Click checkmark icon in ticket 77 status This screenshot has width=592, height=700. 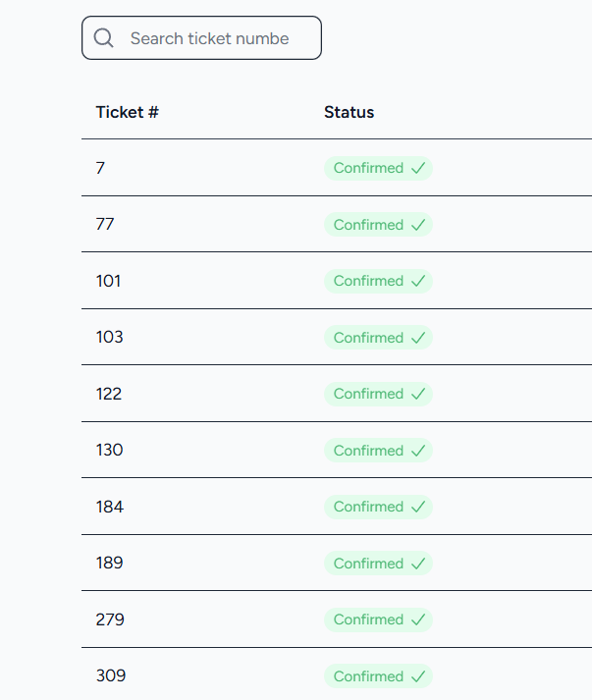pos(418,225)
